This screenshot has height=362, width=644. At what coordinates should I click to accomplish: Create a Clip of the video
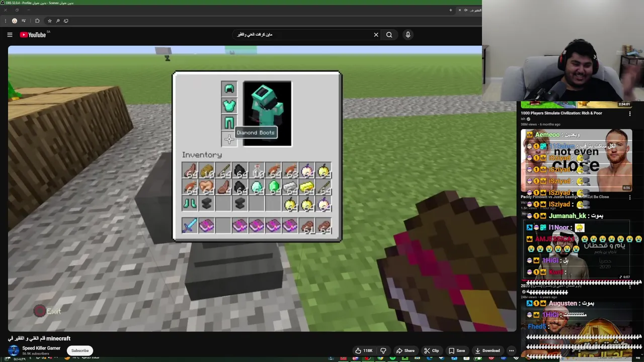pyautogui.click(x=431, y=350)
